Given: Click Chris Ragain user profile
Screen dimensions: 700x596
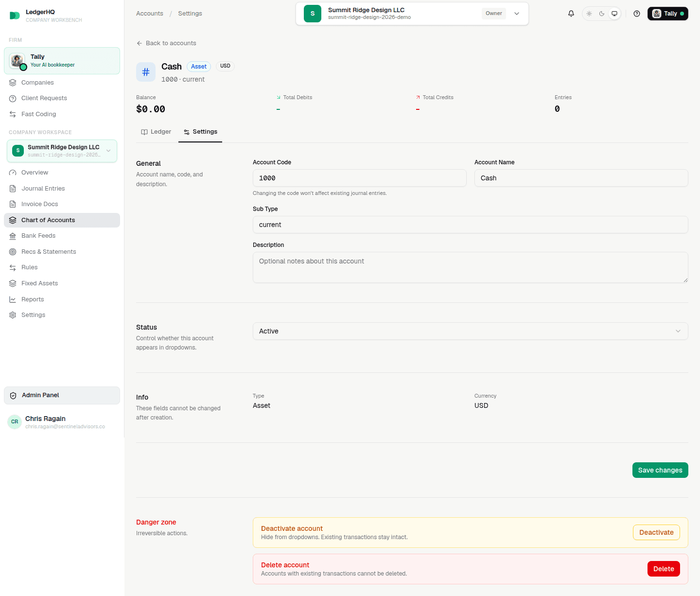Looking at the screenshot, I should pos(62,422).
